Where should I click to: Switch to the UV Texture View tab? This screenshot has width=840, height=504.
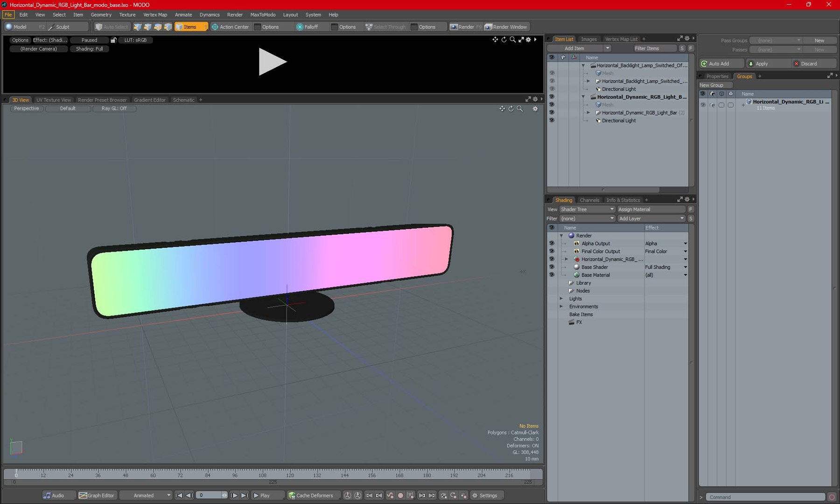click(54, 100)
